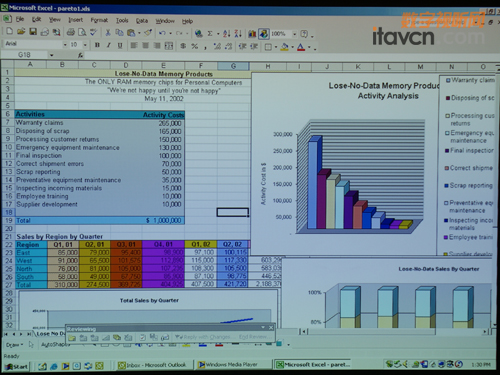The image size is (500, 375).
Task: Toggle Italic formatting button
Action: 109,45
